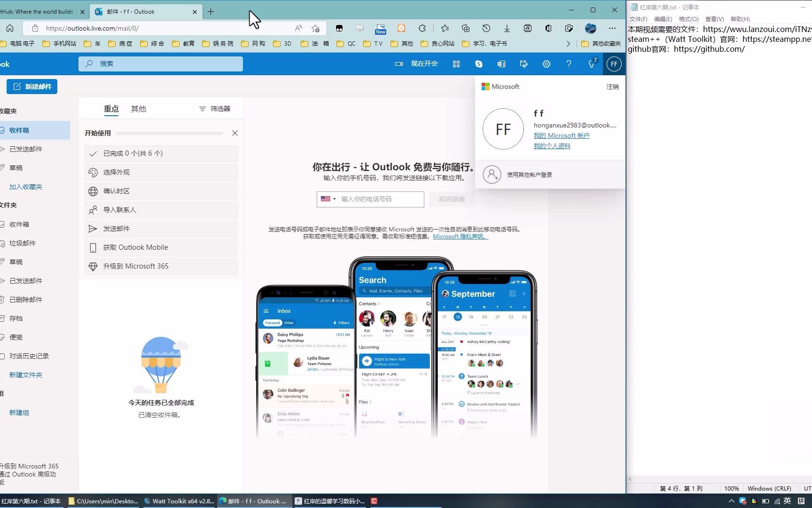Open favorites 已发送邮件 folder
This screenshot has width=812, height=508.
pyautogui.click(x=35, y=149)
